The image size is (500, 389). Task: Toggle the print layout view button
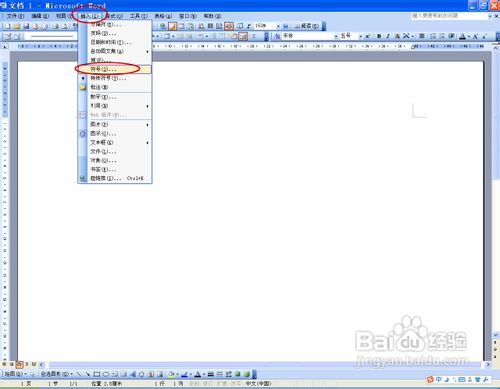click(x=19, y=364)
